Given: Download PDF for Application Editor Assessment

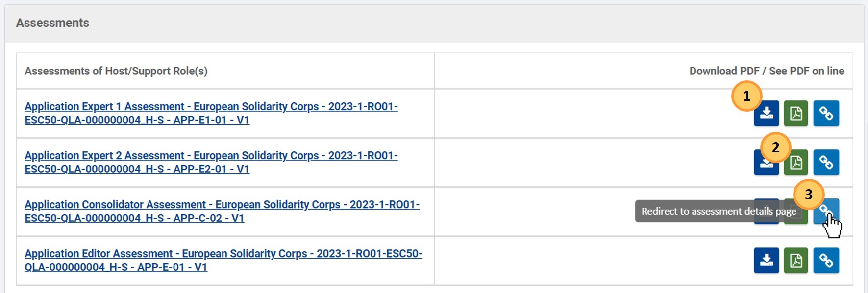Looking at the screenshot, I should 767,261.
